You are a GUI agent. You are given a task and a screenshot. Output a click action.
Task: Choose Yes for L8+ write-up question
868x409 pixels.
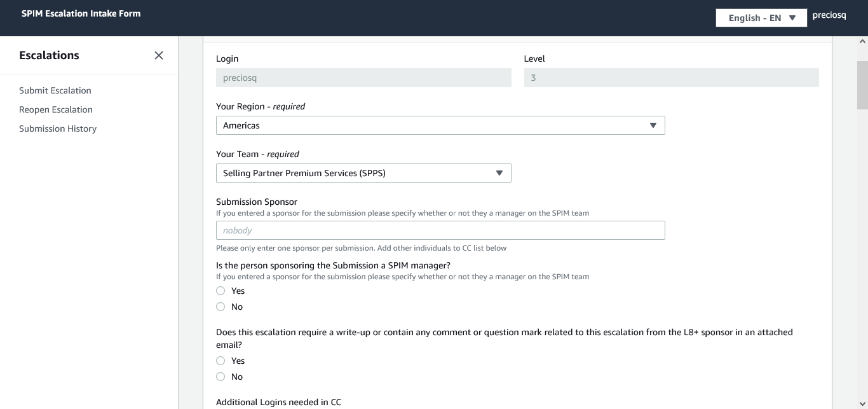(x=220, y=361)
